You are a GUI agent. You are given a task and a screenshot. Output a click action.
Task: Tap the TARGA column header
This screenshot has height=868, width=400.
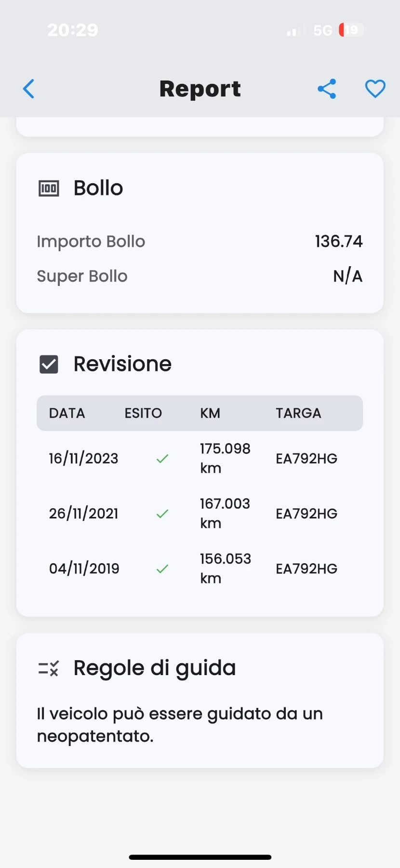tap(298, 413)
